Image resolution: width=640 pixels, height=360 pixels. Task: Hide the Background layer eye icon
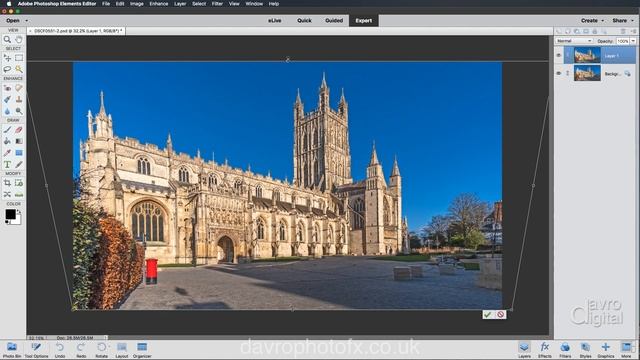[x=559, y=73]
